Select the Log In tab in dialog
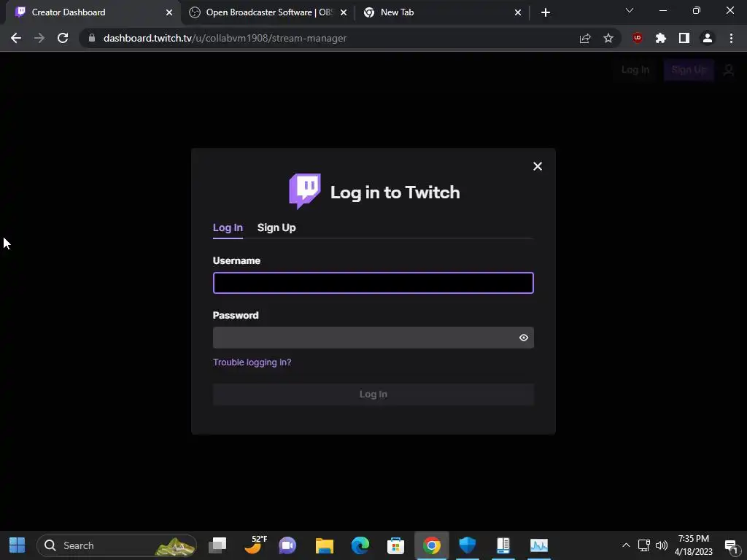 click(228, 227)
